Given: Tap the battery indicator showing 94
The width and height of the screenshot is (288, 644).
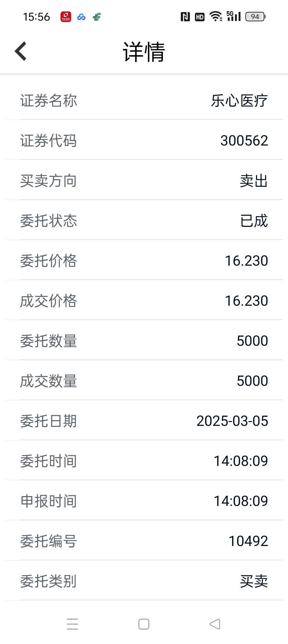Looking at the screenshot, I should pos(255,17).
